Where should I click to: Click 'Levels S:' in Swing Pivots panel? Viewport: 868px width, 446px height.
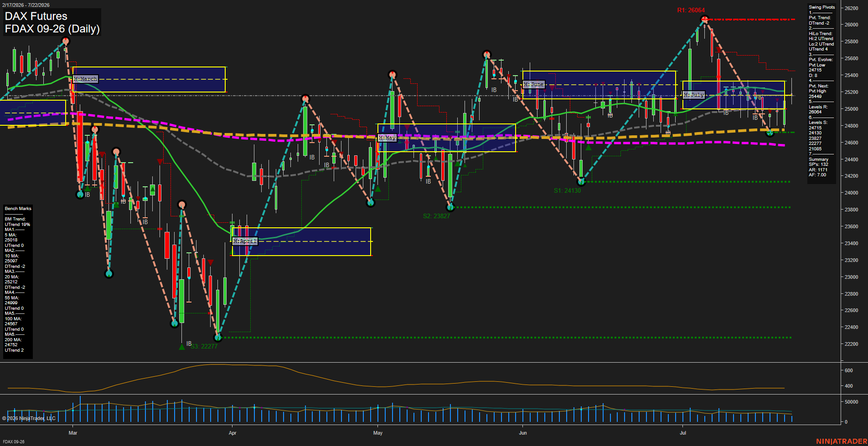[x=818, y=123]
